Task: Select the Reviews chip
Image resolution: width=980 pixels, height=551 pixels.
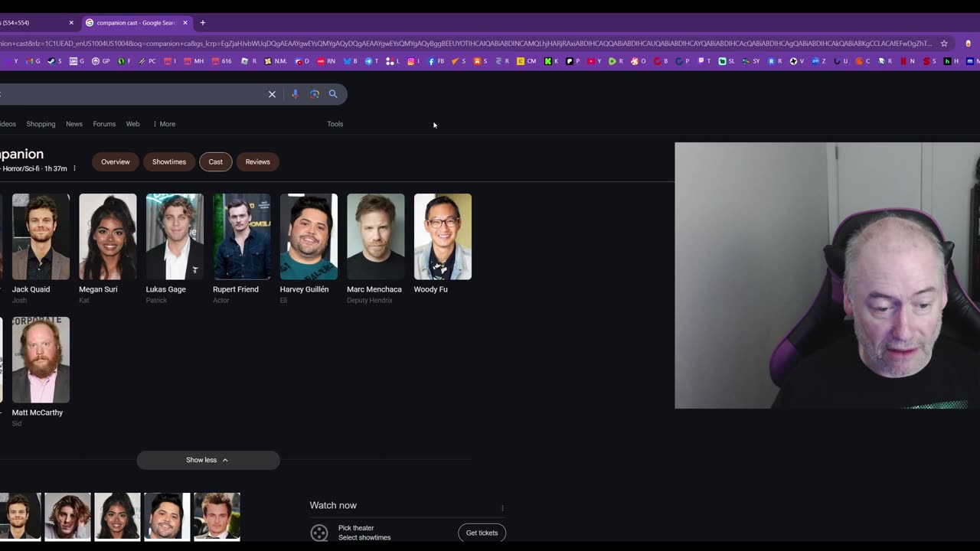Action: point(258,161)
